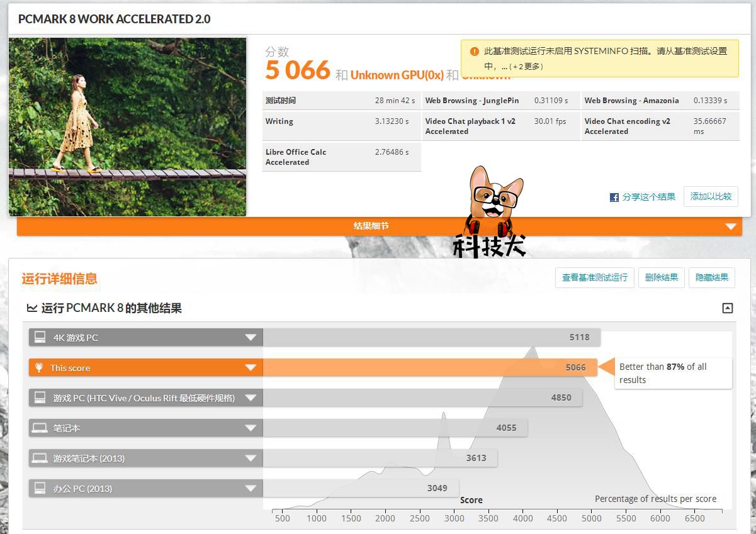Click Video Chat playback 1 v2 label
756x534 pixels.
point(470,126)
